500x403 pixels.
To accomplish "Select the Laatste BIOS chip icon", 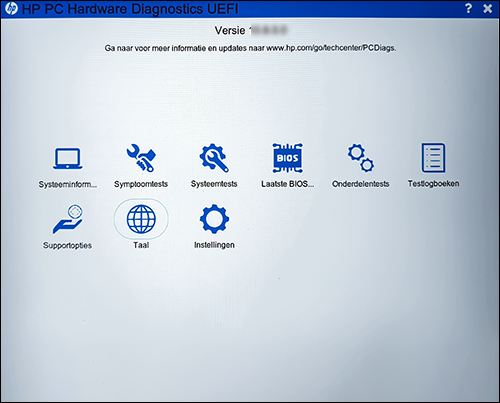I will pos(287,158).
